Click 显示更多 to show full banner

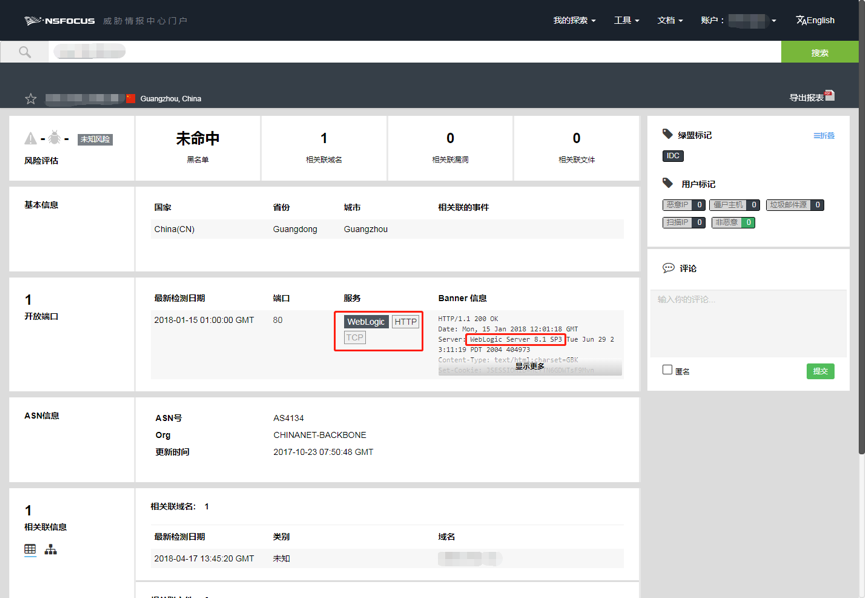click(530, 367)
